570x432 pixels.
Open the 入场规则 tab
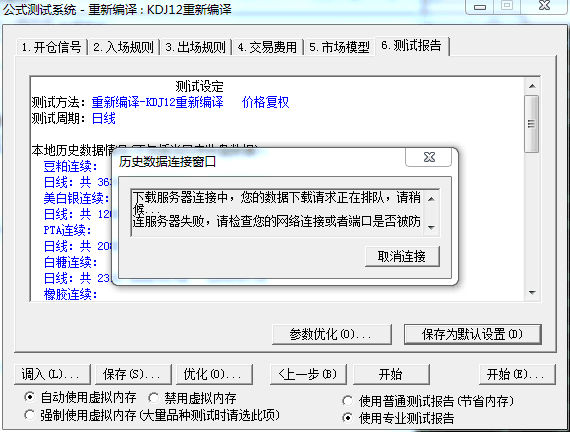tap(124, 47)
